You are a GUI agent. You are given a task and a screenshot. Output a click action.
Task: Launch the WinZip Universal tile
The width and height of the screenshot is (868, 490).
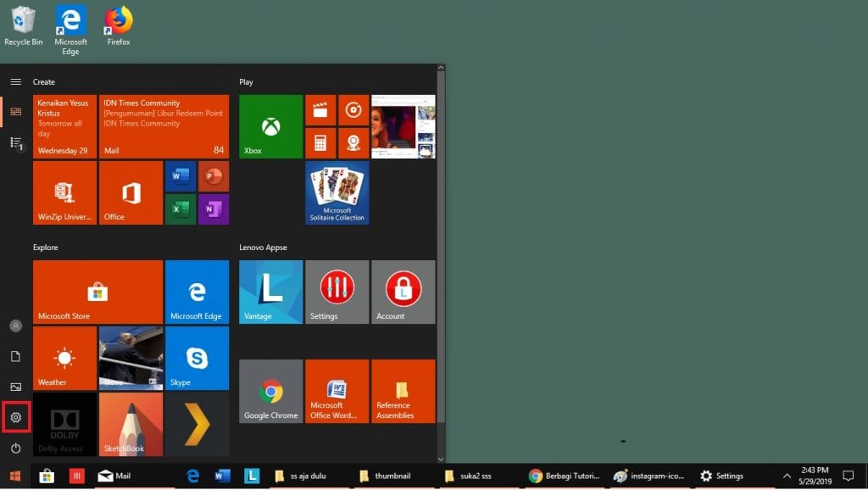(x=64, y=192)
